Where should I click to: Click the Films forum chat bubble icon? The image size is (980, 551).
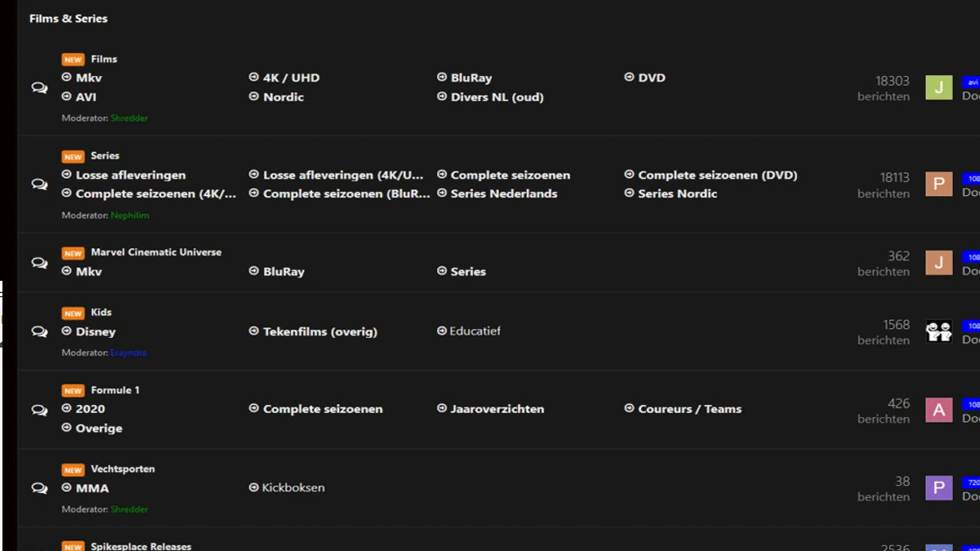(x=39, y=88)
